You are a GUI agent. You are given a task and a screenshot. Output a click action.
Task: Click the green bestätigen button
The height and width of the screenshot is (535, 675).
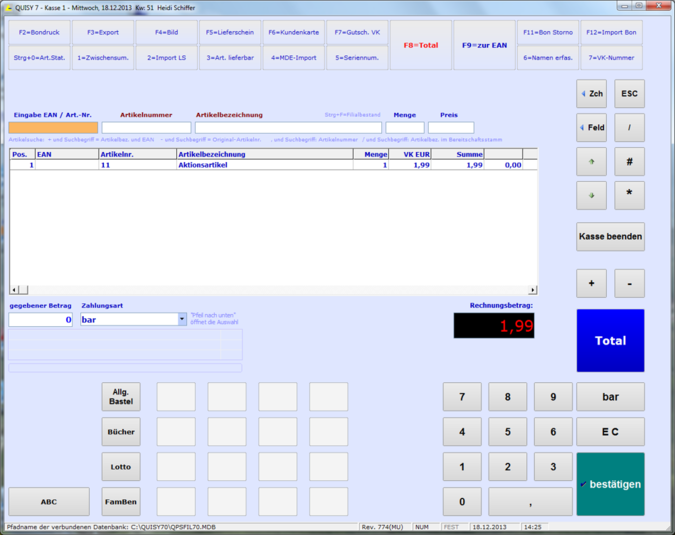(610, 484)
